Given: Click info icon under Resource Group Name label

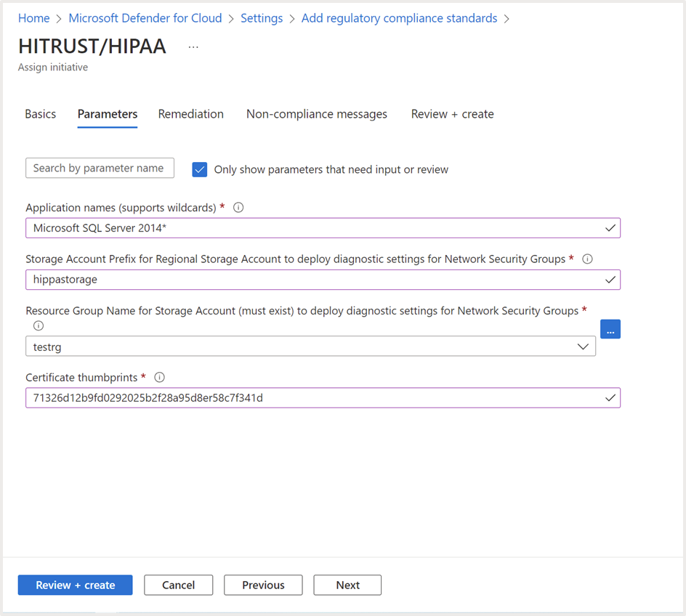Looking at the screenshot, I should pyautogui.click(x=39, y=325).
